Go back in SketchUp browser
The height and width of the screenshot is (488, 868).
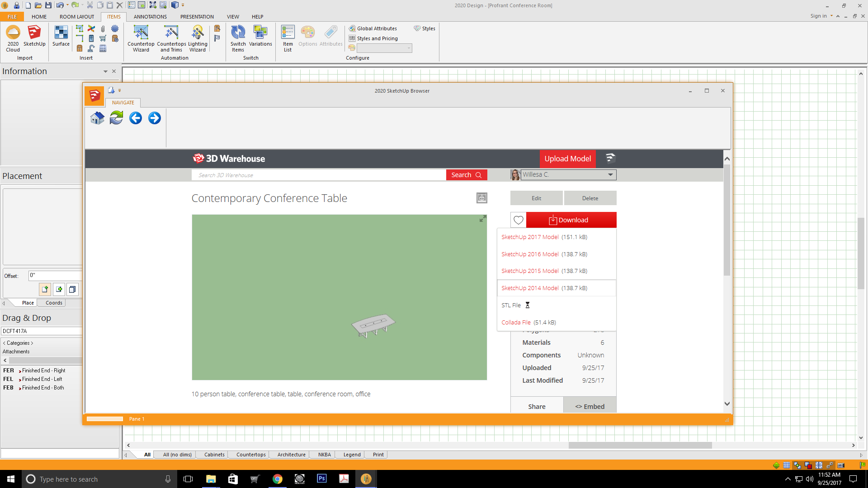pos(135,118)
